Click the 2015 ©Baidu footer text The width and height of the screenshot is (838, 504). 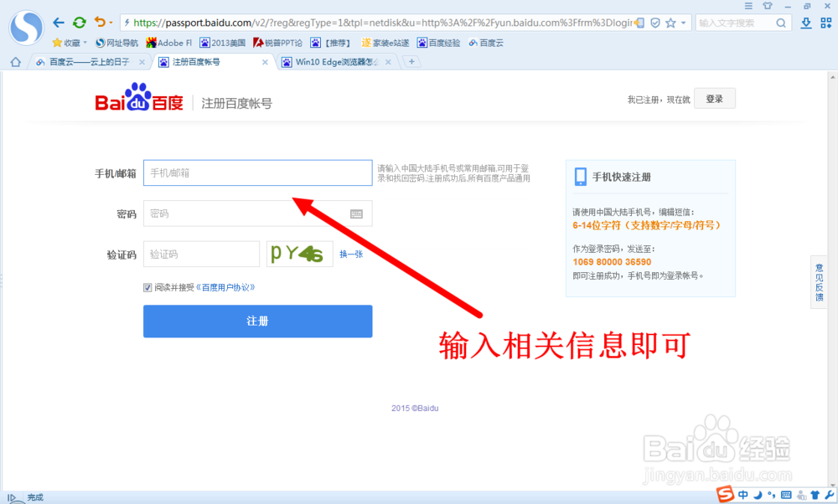[x=415, y=408]
